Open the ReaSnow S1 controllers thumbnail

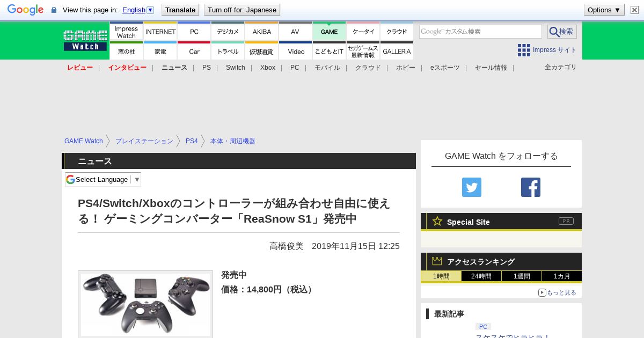(x=145, y=304)
